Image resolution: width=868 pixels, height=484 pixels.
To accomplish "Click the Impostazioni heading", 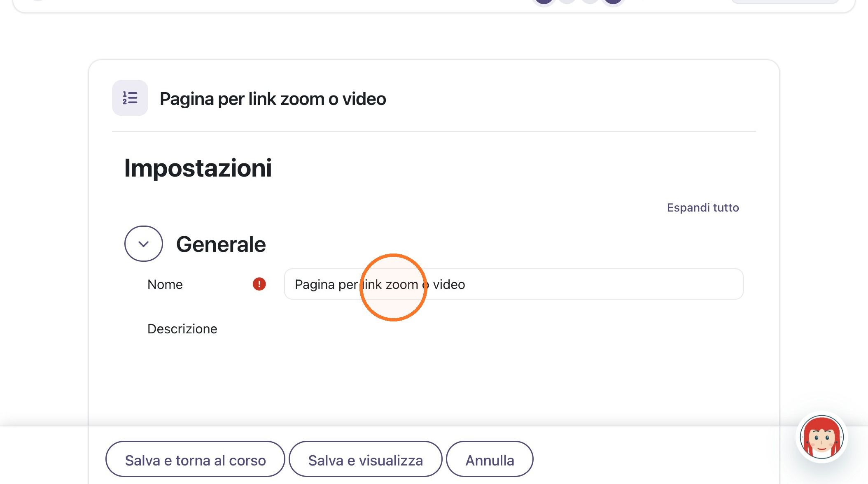I will click(198, 168).
